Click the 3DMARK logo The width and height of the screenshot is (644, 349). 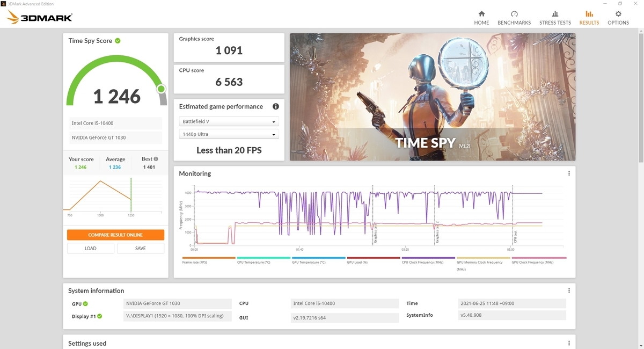pyautogui.click(x=39, y=17)
